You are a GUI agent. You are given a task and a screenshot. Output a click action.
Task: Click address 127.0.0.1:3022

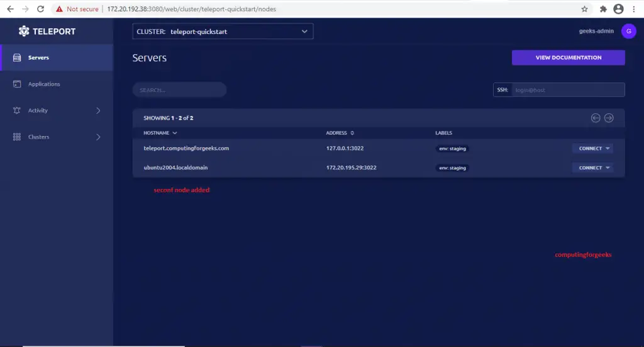345,149
